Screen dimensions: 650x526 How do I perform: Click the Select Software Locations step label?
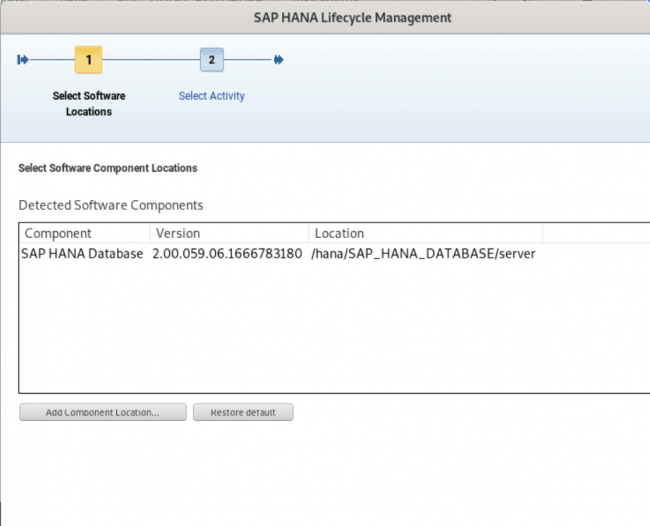point(89,104)
